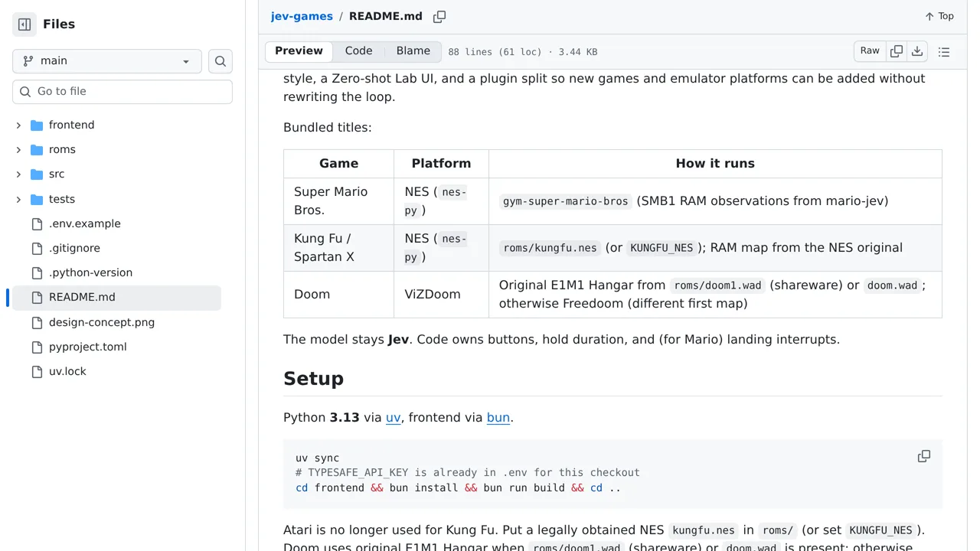Click the 'gym-super-mario-bros' code text
The width and height of the screenshot is (980, 551).
[565, 201]
